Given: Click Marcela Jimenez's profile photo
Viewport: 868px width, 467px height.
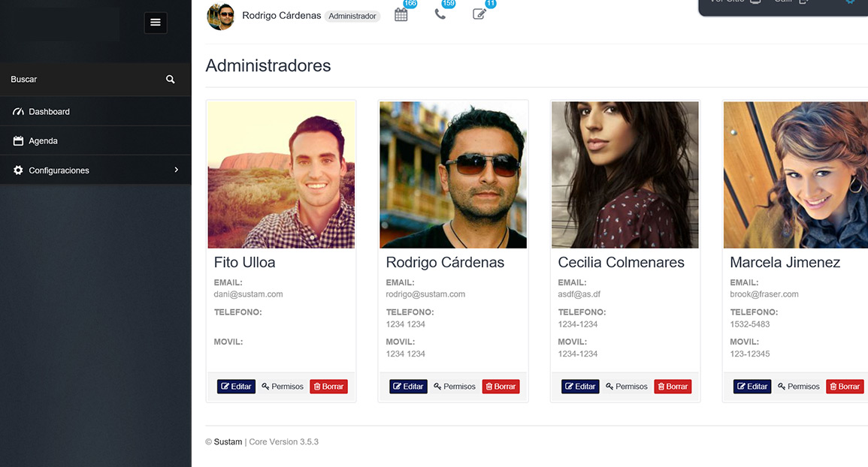Looking at the screenshot, I should point(796,175).
